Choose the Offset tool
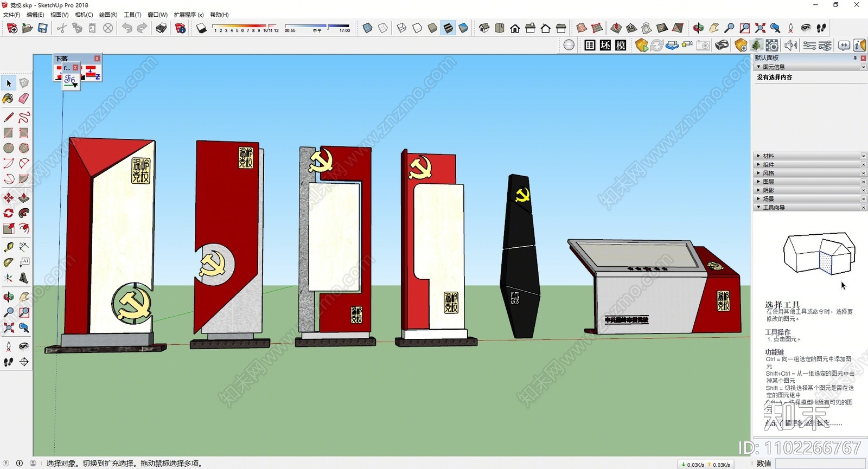Image resolution: width=868 pixels, height=469 pixels. [24, 228]
